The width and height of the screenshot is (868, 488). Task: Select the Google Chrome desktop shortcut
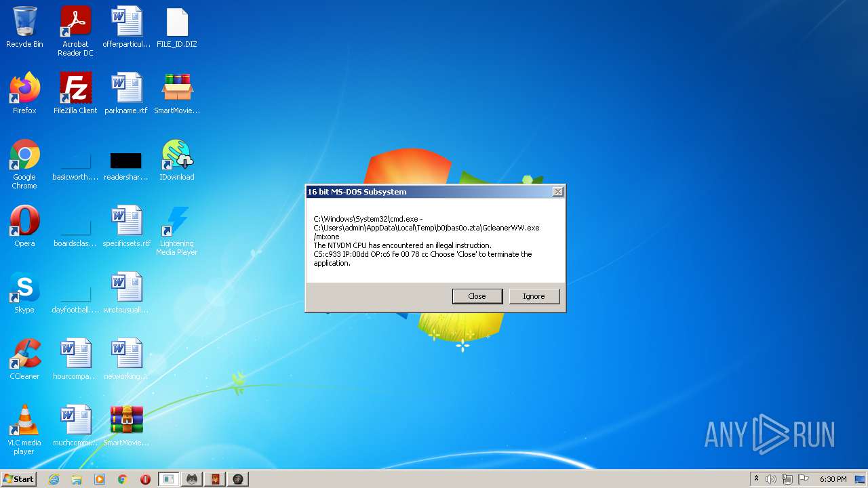24,164
